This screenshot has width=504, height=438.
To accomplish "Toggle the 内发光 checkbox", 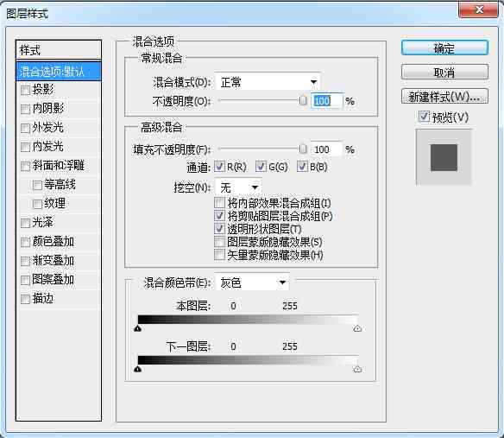I will pos(25,147).
